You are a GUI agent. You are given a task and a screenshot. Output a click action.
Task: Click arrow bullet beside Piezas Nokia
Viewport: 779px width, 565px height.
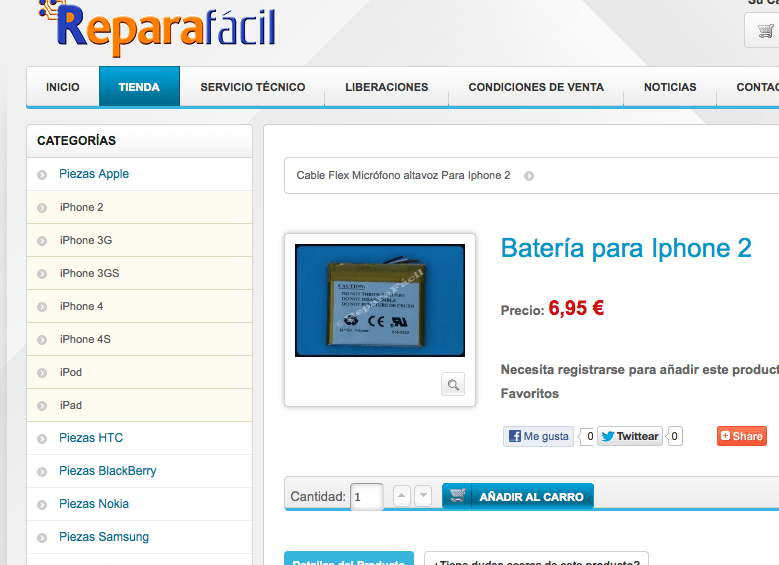pyautogui.click(x=42, y=505)
